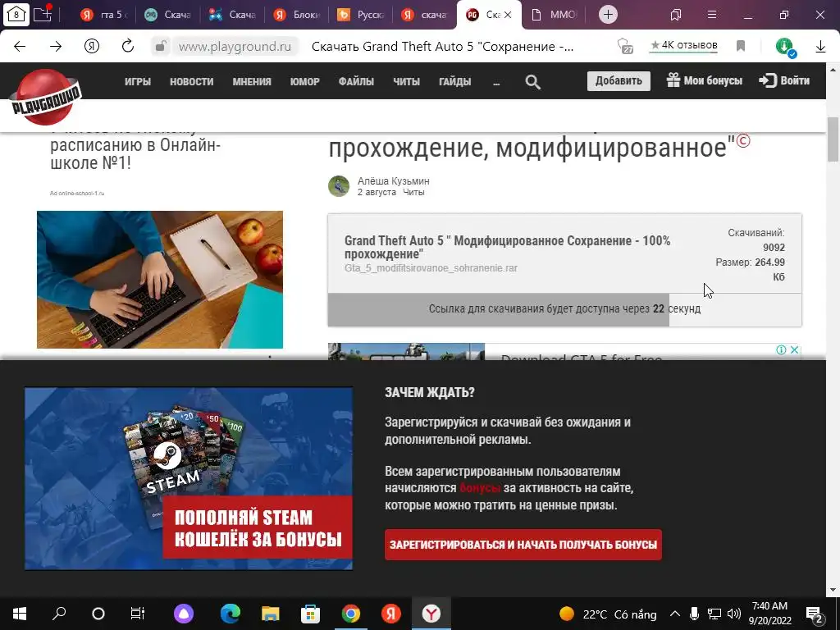Close the 'Download GTA 5' ad banner
The width and height of the screenshot is (840, 630).
[794, 349]
